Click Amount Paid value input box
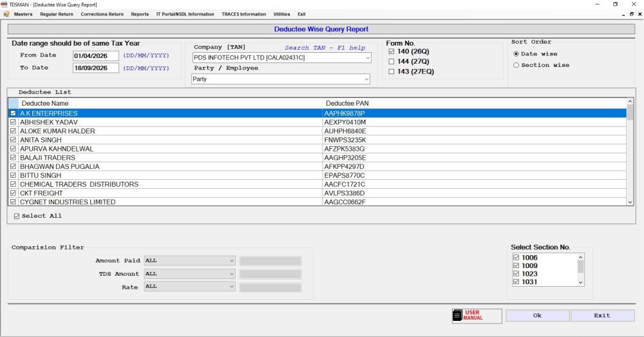Image resolution: width=644 pixels, height=337 pixels. coord(270,261)
